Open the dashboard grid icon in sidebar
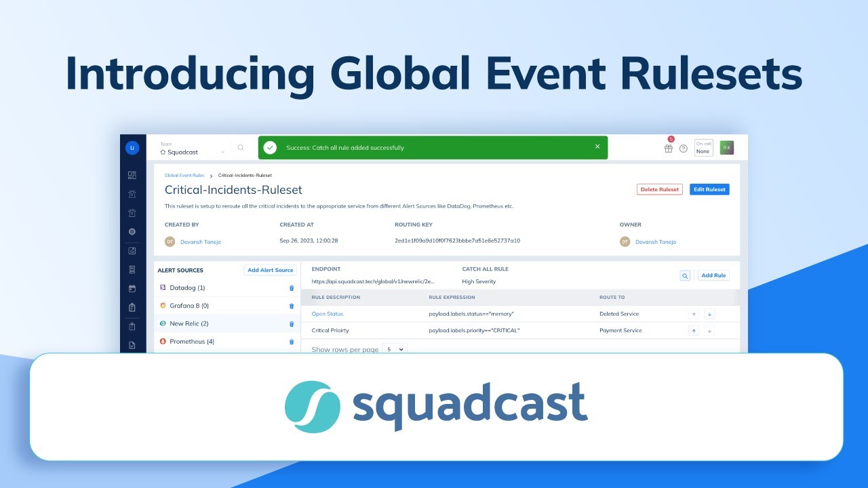The image size is (868, 488). click(132, 175)
